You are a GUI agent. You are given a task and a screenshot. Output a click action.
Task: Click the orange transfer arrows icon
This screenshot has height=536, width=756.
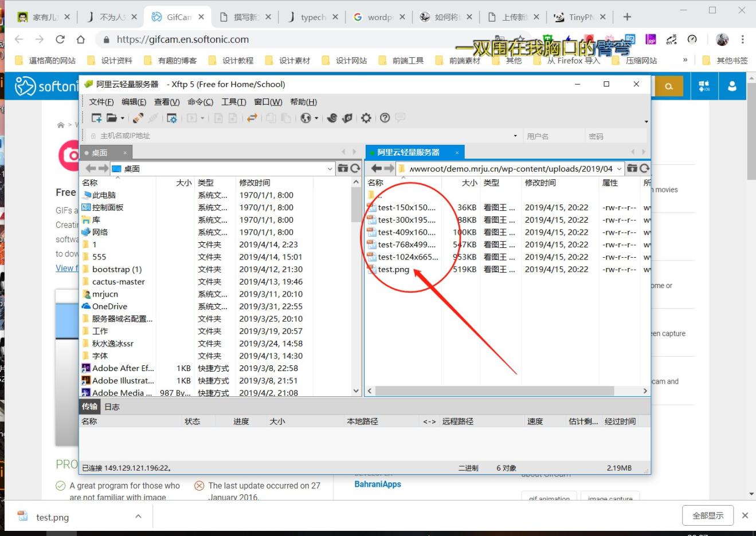click(252, 118)
